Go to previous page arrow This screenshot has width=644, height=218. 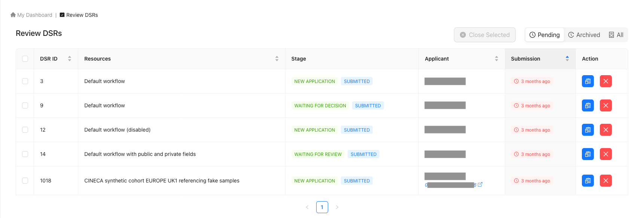(307, 207)
